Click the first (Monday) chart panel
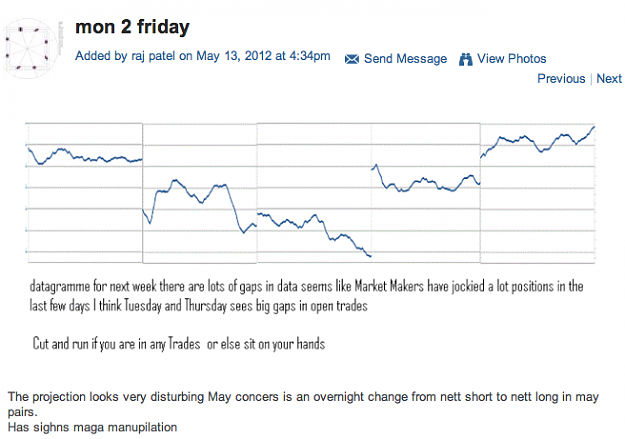Image resolution: width=625 pixels, height=439 pixels. pyautogui.click(x=85, y=193)
